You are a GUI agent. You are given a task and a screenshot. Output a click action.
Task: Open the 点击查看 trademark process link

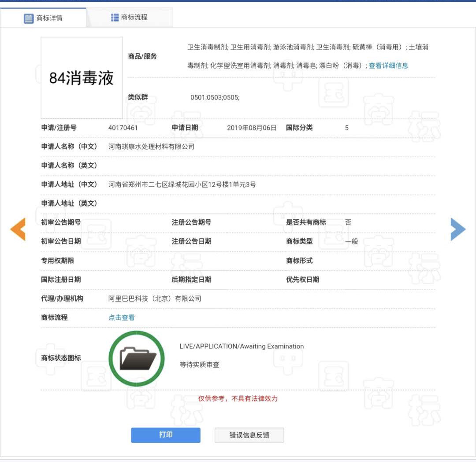tap(121, 317)
